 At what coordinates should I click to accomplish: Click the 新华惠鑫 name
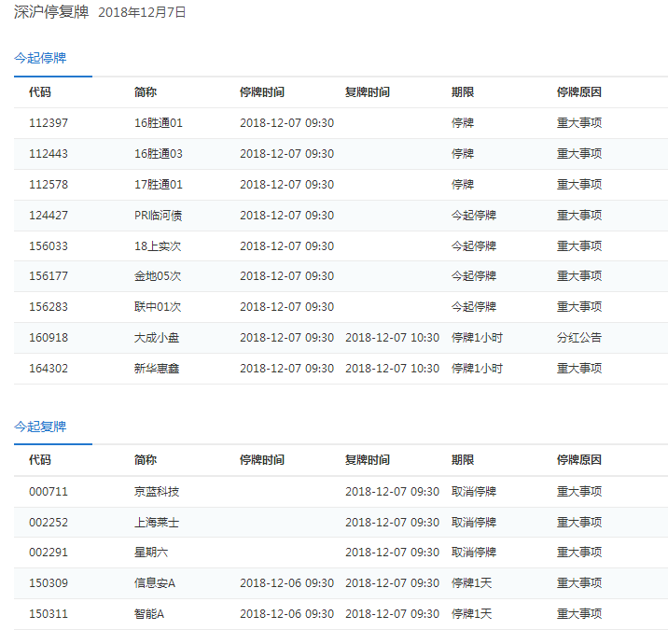[157, 369]
